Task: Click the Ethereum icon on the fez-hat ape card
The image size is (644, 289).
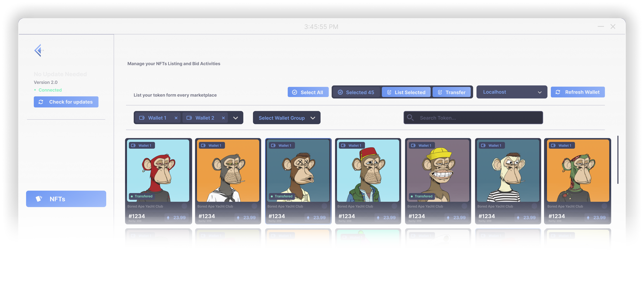Action: coord(378,218)
